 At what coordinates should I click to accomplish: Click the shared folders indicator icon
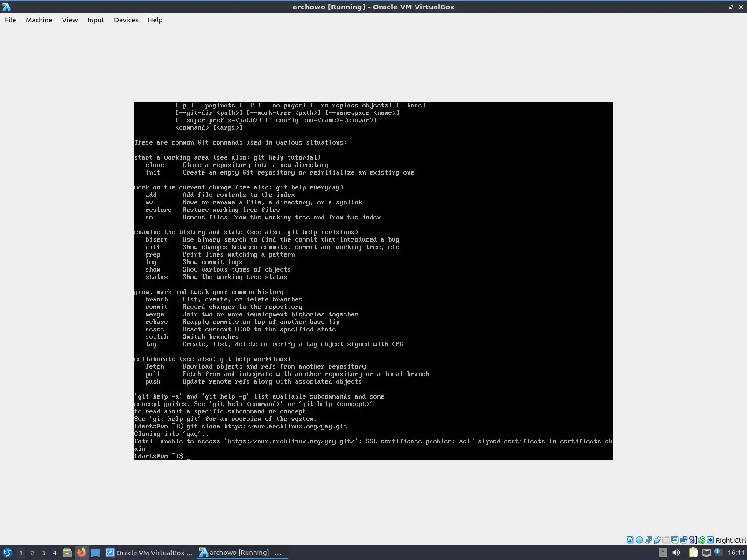tap(666, 540)
